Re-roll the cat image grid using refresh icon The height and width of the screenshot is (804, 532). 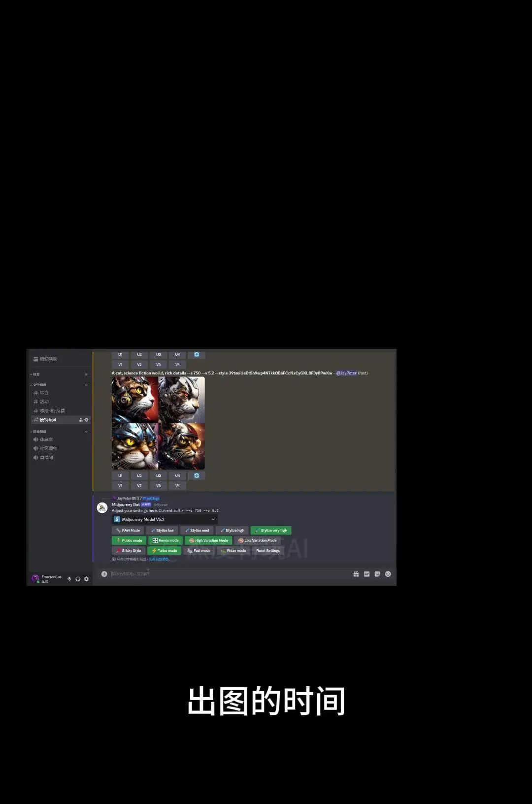point(197,475)
